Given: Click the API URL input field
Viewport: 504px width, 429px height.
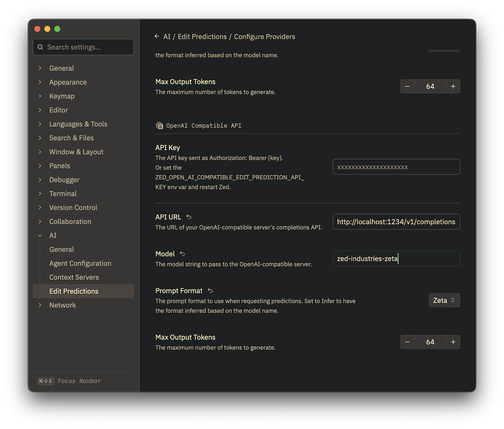Looking at the screenshot, I should (396, 222).
